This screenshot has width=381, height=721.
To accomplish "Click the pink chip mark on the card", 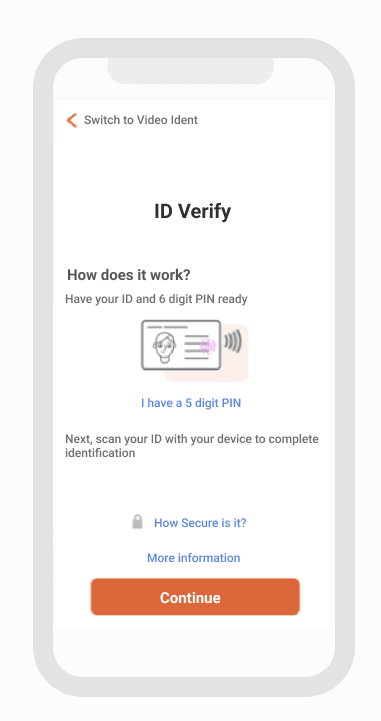I will (x=208, y=345).
